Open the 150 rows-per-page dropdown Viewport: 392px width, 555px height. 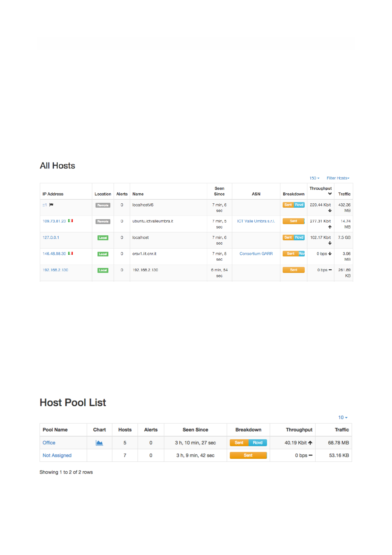(314, 178)
